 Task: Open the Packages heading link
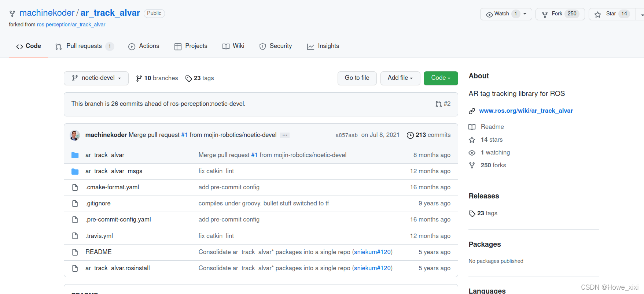tap(485, 245)
